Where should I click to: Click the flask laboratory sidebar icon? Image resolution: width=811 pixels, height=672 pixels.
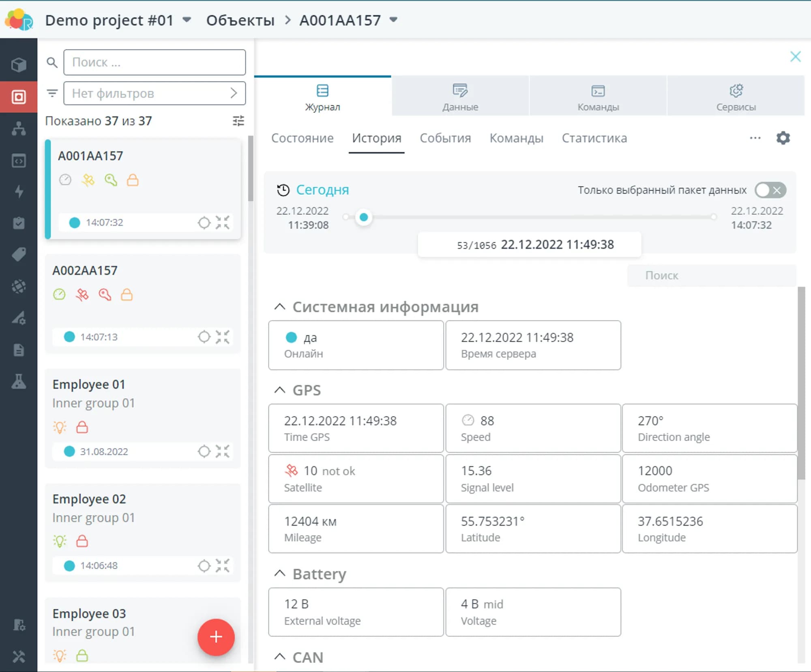(19, 381)
